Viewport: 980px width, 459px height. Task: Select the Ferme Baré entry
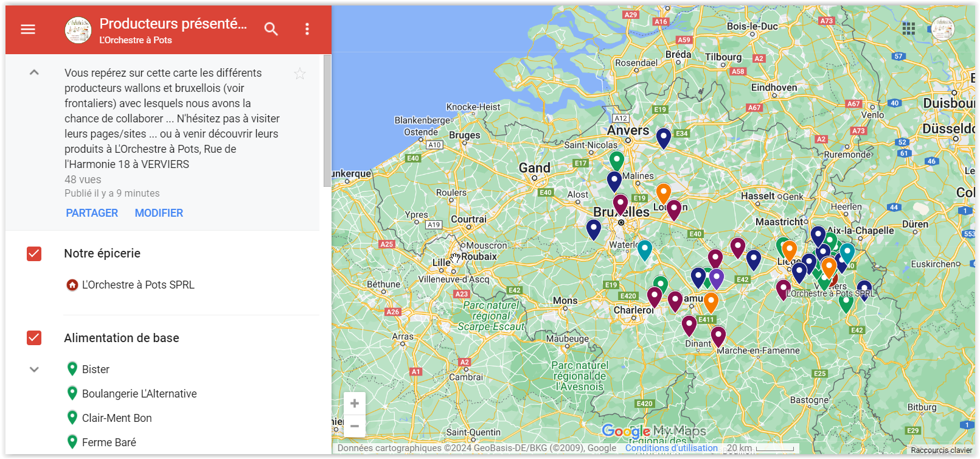pos(109,443)
